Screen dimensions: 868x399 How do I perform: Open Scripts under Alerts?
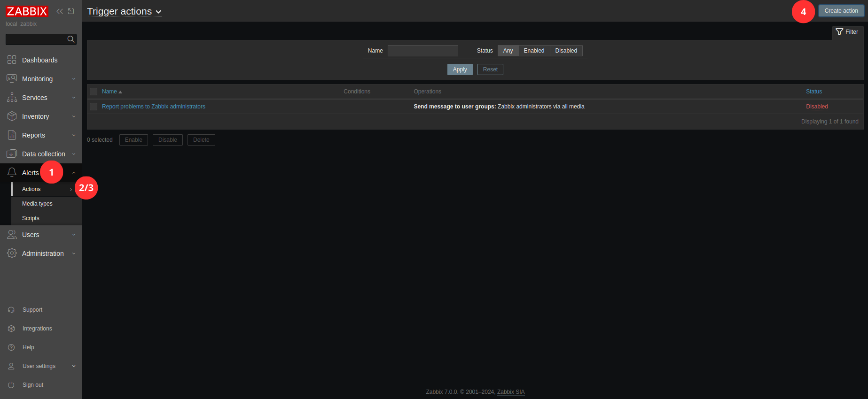pos(47,218)
